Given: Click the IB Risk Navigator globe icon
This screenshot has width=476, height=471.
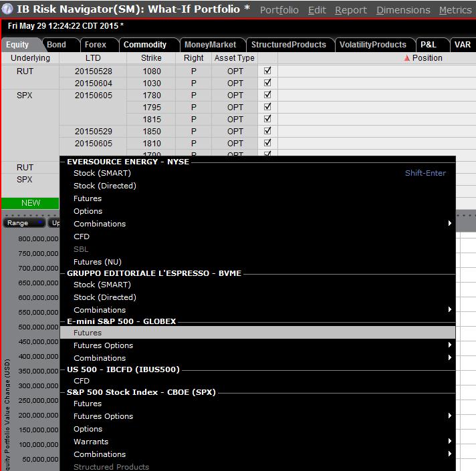Looking at the screenshot, I should (x=7, y=9).
